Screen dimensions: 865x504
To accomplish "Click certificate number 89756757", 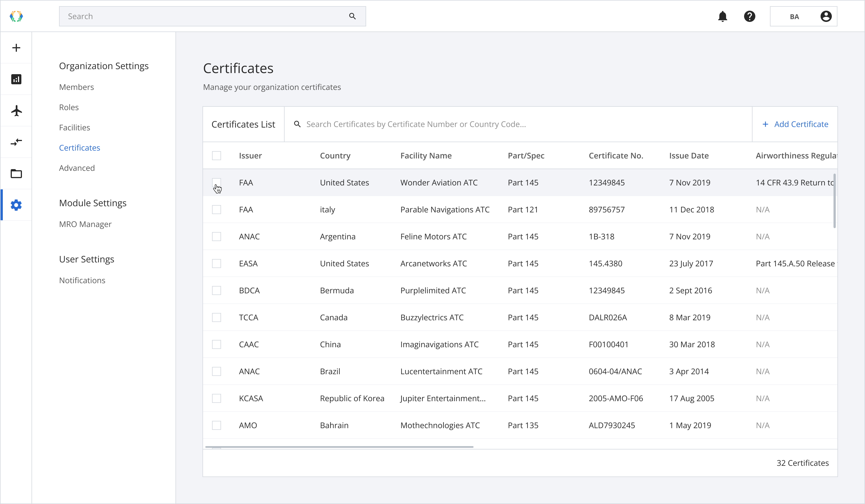I will (x=607, y=210).
